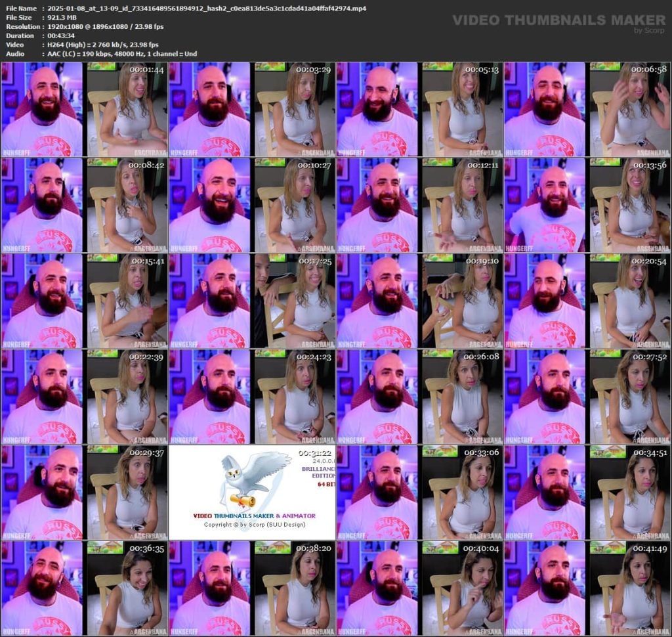Click the thumbnail timestamped 00:13:56
Viewport: 672px width, 637px height.
[587, 205]
